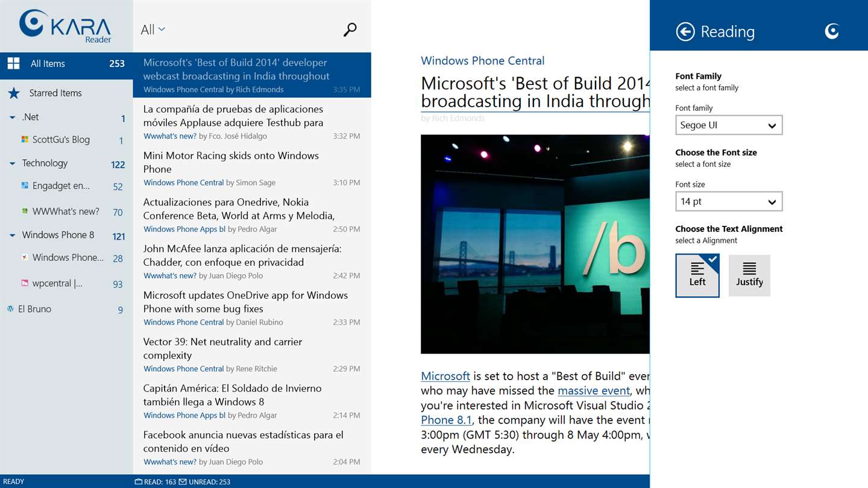Screen dimensions: 868x488
Task: Open the Microsoft link in article
Action: [445, 376]
